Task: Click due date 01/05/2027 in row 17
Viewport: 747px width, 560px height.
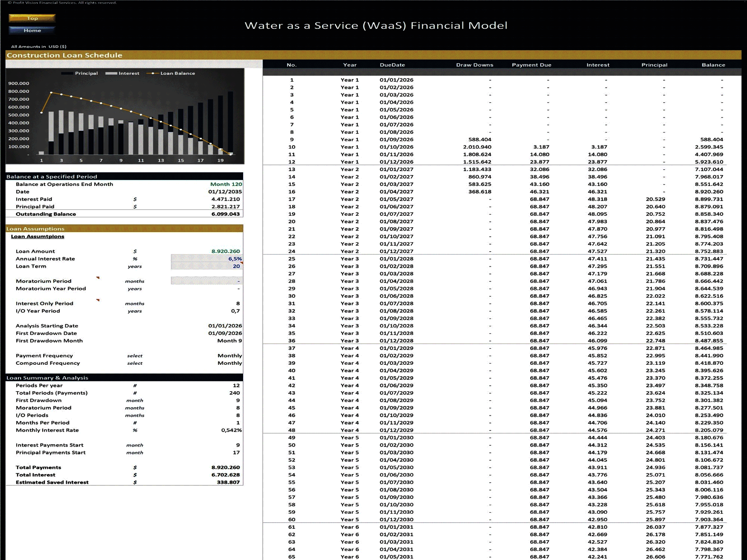Action: [x=396, y=199]
